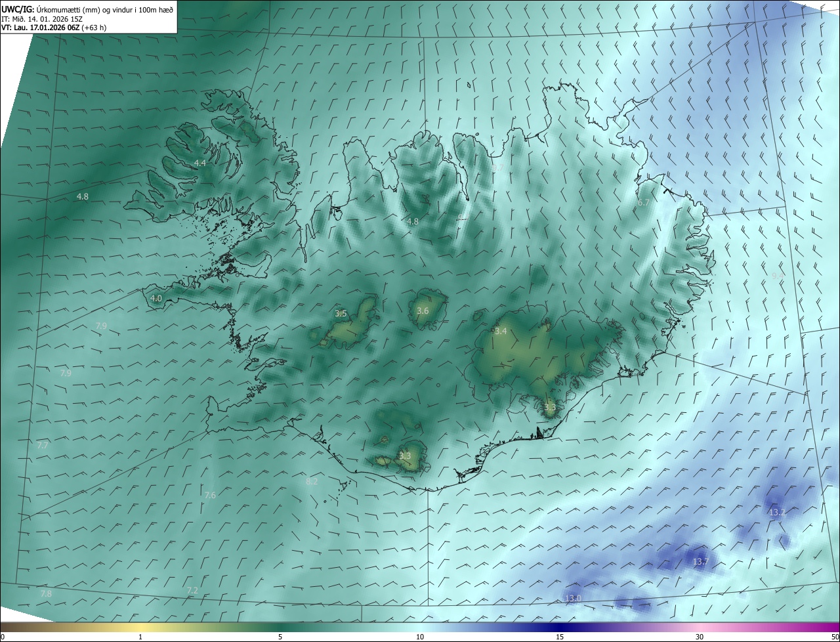Select the 30 tick on the colour scale
This screenshot has height=642, width=840.
point(700,637)
